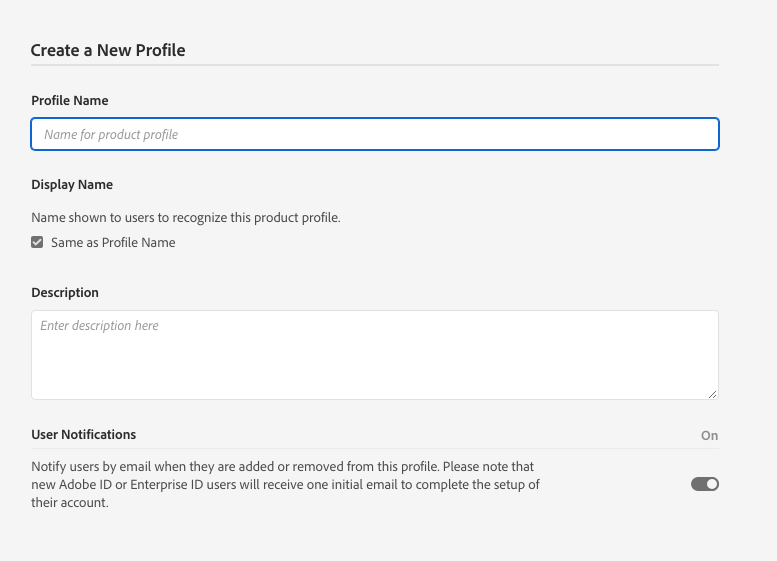Click the 'Notify users by email' paragraph
Image resolution: width=777 pixels, height=561 pixels.
pos(285,485)
